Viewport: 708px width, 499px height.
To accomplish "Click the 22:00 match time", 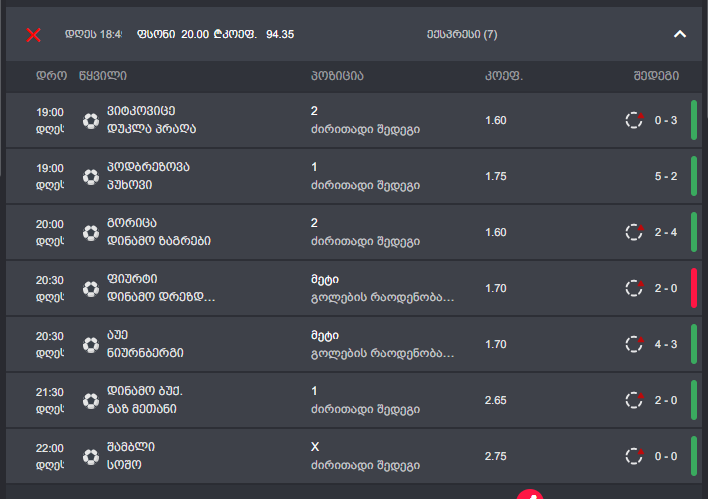I will click(50, 448).
